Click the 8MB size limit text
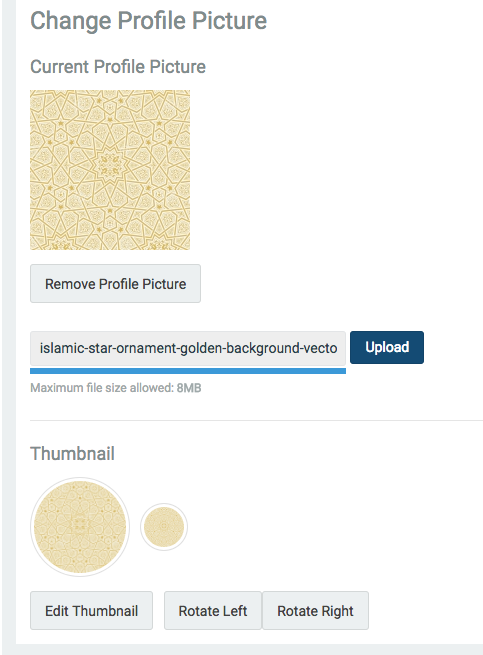 (x=189, y=388)
